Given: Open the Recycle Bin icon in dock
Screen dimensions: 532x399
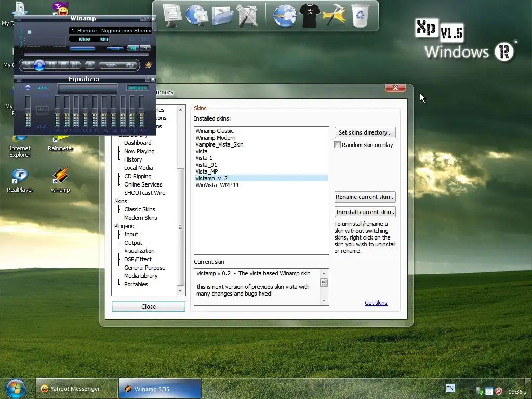Looking at the screenshot, I should [360, 16].
